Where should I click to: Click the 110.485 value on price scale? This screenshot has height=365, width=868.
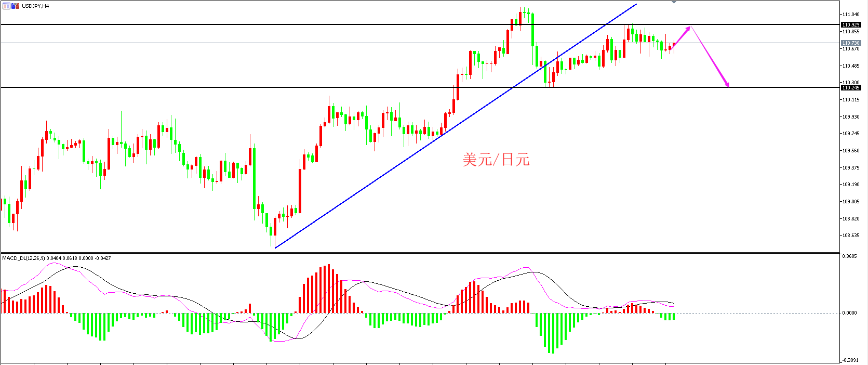click(851, 66)
